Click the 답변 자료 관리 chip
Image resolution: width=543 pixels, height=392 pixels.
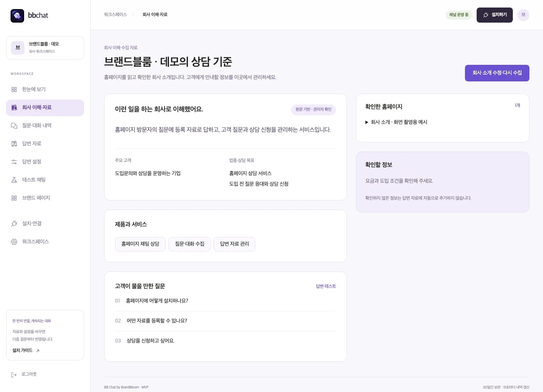coord(235,244)
